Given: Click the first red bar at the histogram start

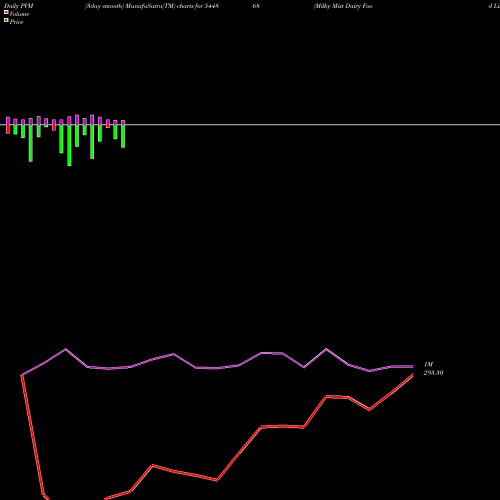Looking at the screenshot, I should [x=8, y=129].
